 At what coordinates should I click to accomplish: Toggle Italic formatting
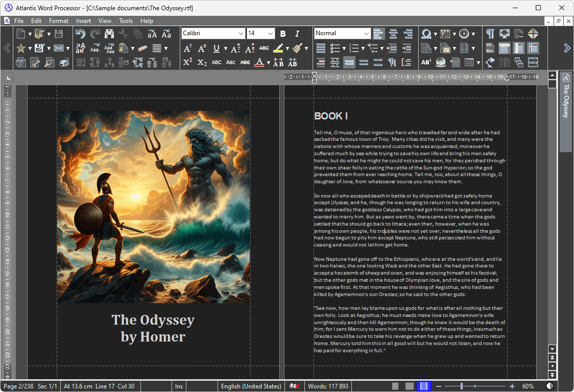tap(297, 34)
